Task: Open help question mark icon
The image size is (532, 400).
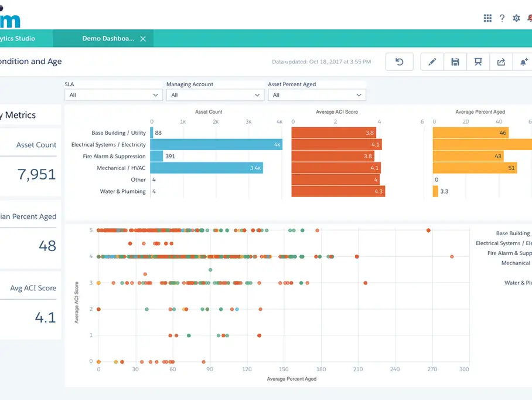Action: point(502,18)
